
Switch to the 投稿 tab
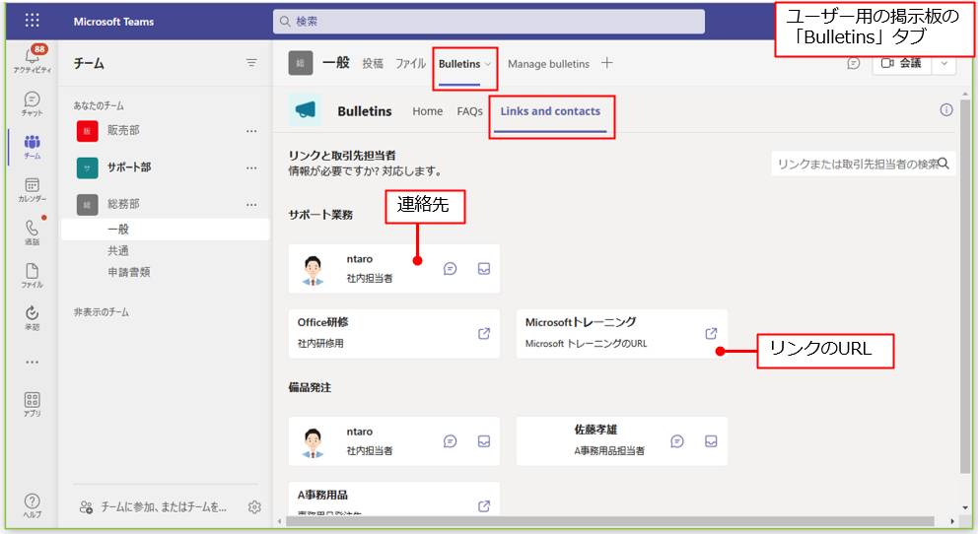pos(373,63)
